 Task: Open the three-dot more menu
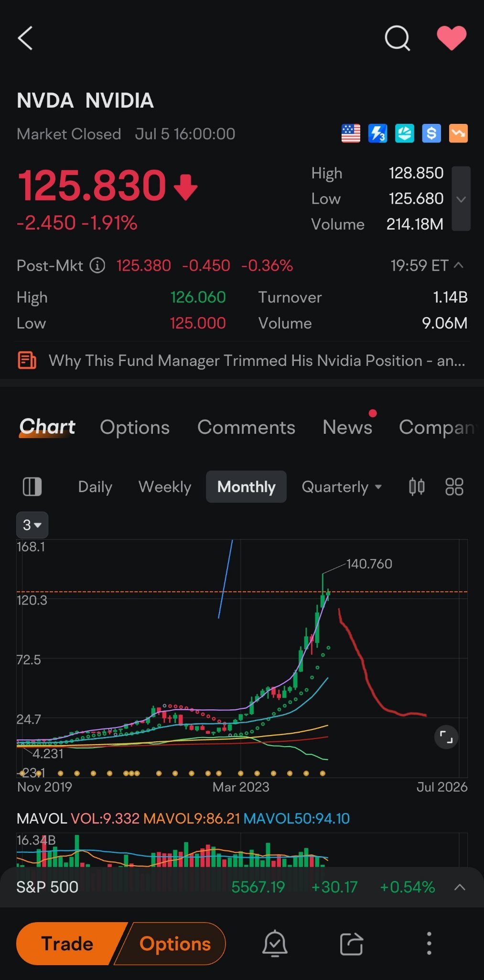click(x=429, y=944)
